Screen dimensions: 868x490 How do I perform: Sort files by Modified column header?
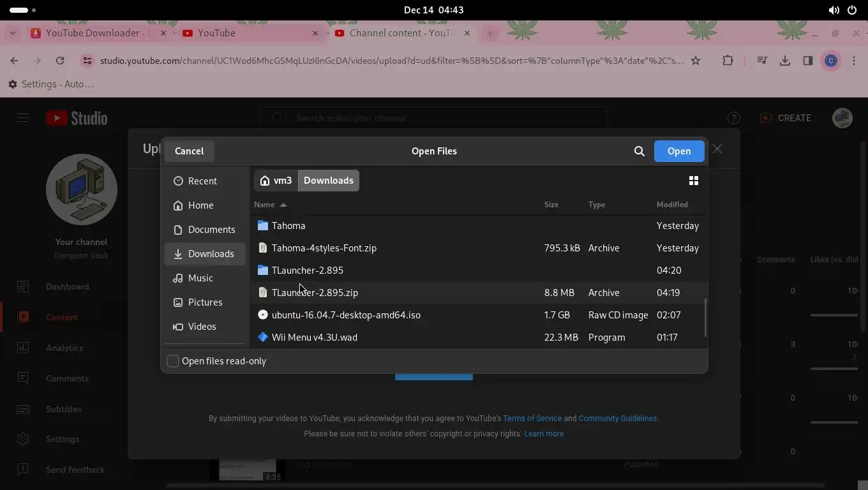tap(672, 205)
